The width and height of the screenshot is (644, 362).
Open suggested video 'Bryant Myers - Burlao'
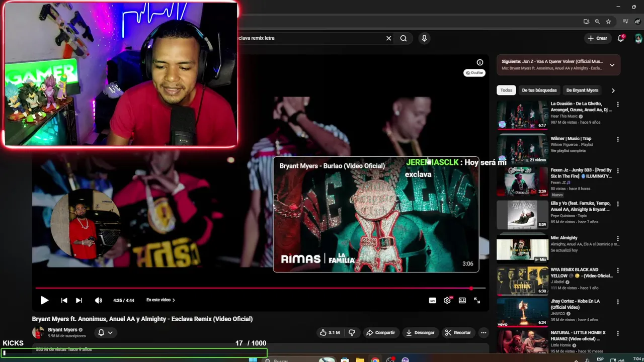point(376,215)
